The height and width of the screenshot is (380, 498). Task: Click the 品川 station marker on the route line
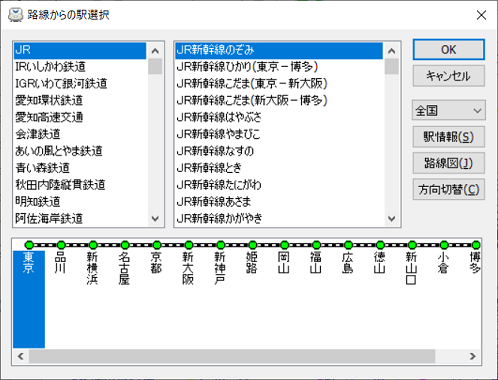[x=61, y=245]
